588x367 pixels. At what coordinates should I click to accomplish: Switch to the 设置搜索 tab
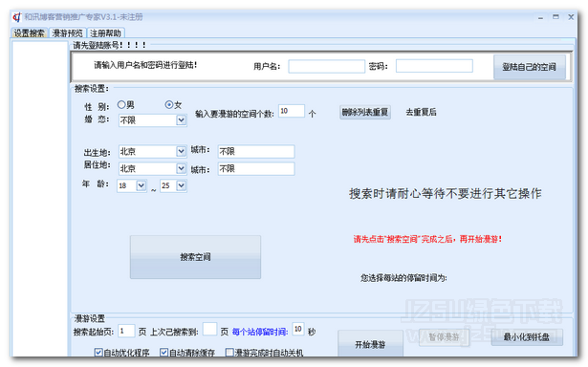(x=30, y=33)
